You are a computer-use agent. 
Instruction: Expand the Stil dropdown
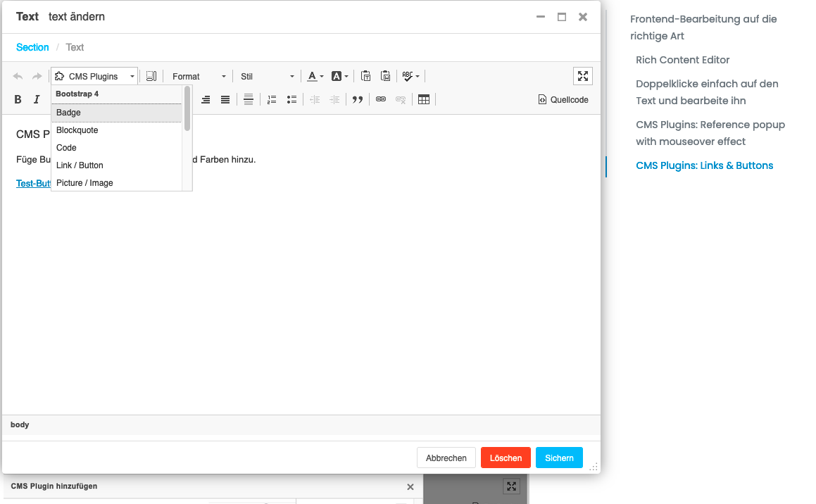[268, 76]
